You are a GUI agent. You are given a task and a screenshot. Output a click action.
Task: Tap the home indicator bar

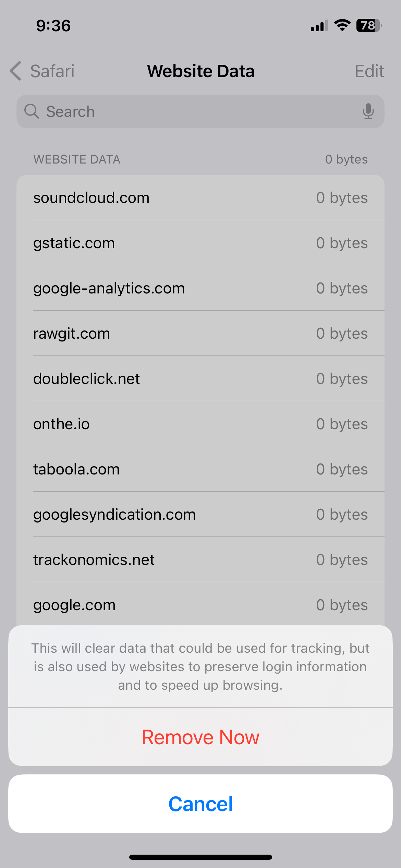(x=200, y=857)
